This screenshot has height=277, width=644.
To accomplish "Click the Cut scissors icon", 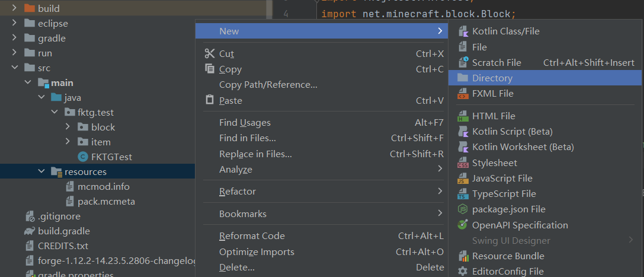I will 209,53.
